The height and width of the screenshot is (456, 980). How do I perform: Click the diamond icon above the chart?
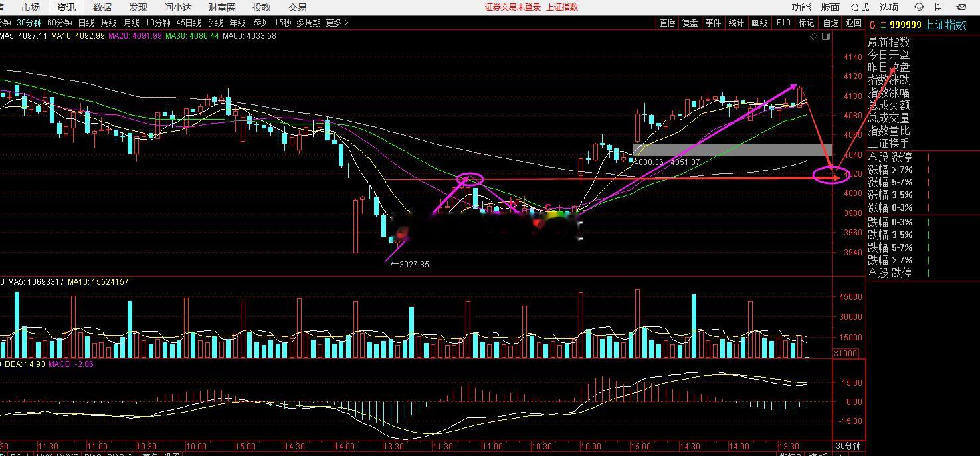[x=813, y=37]
